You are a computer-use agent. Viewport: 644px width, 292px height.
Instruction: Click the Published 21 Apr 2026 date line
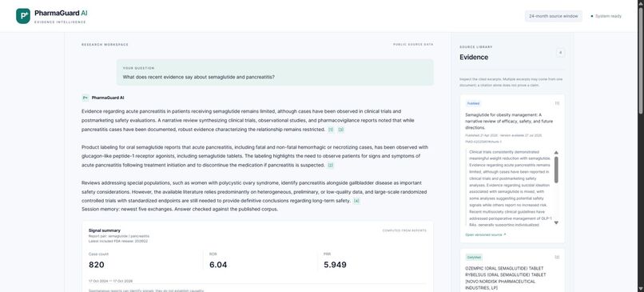[x=503, y=135]
